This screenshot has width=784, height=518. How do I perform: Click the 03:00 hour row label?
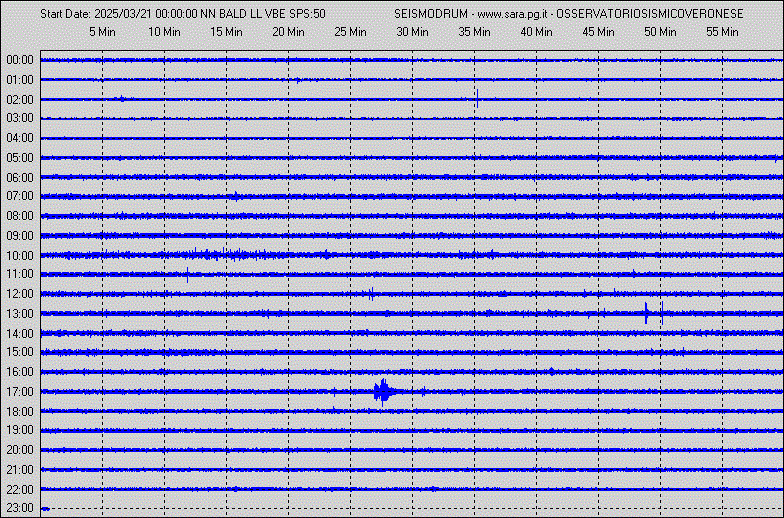pos(20,118)
